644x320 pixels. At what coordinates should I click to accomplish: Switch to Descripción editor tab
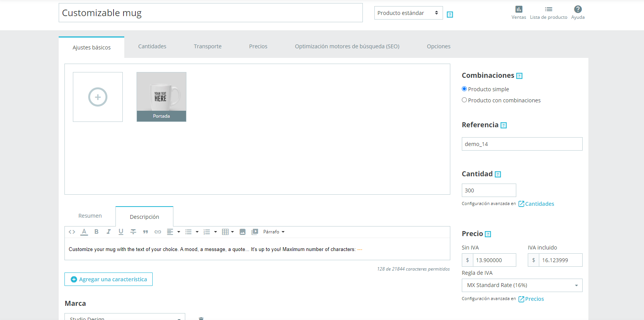(144, 217)
